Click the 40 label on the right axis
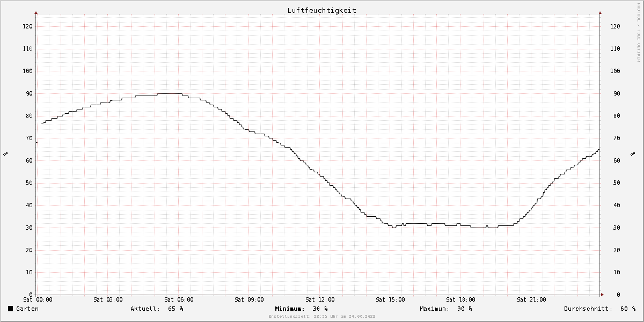This screenshot has width=644, height=322. [x=617, y=205]
